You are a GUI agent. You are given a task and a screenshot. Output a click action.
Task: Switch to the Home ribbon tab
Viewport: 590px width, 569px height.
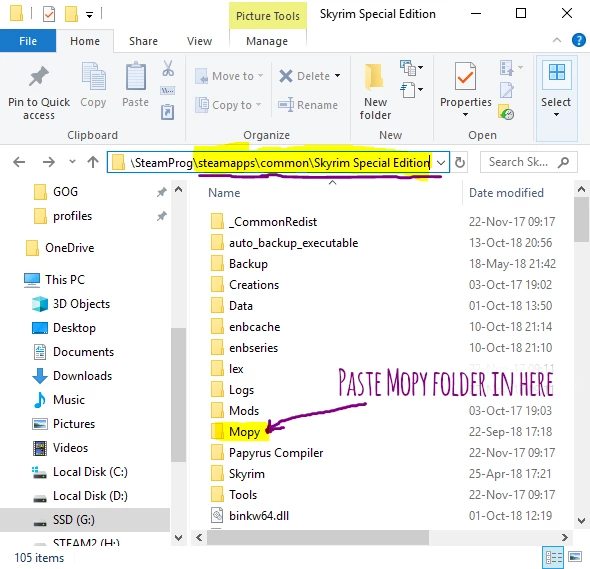point(85,41)
